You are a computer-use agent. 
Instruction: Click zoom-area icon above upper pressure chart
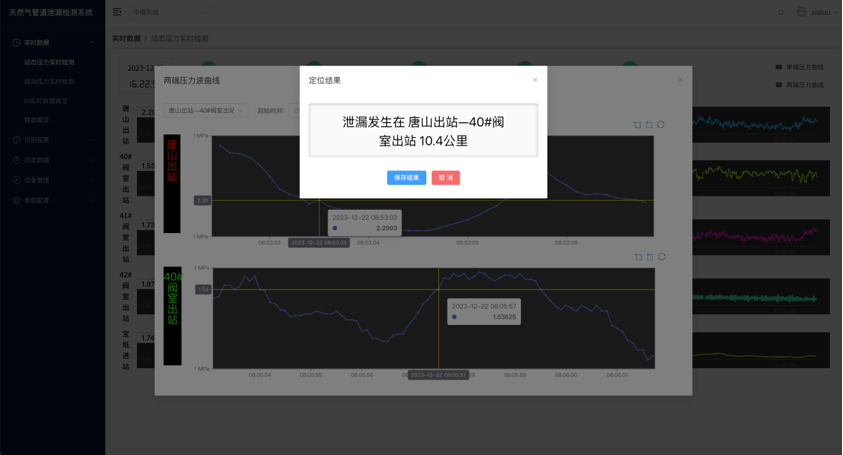(637, 125)
